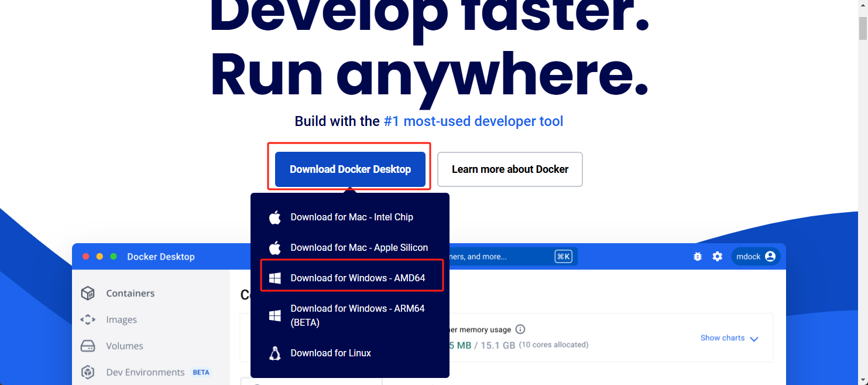This screenshot has height=385, width=868.
Task: Click the Windows logo beside AMD64 download
Action: point(275,278)
